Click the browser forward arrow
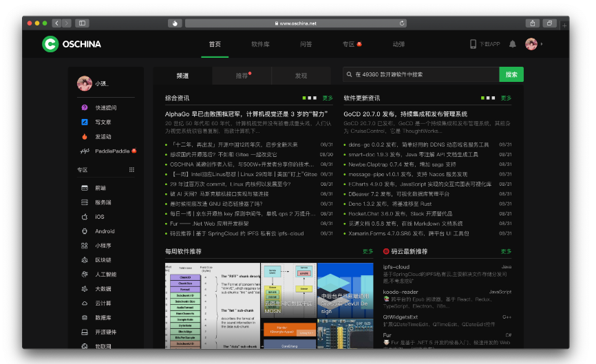 (x=67, y=23)
